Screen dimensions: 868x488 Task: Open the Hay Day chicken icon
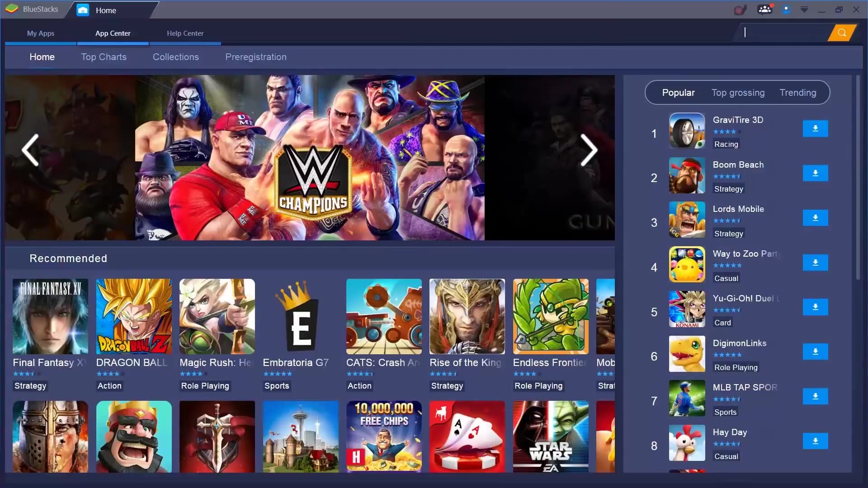(x=687, y=443)
